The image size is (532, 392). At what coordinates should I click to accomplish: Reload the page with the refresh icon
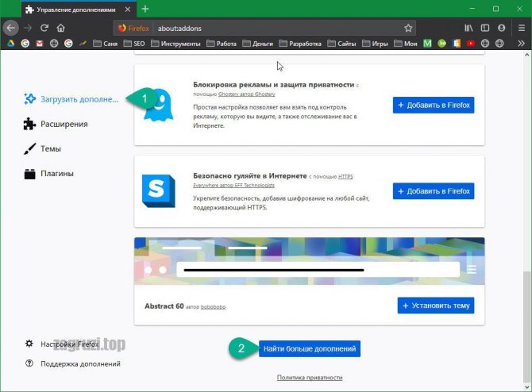coord(44,28)
